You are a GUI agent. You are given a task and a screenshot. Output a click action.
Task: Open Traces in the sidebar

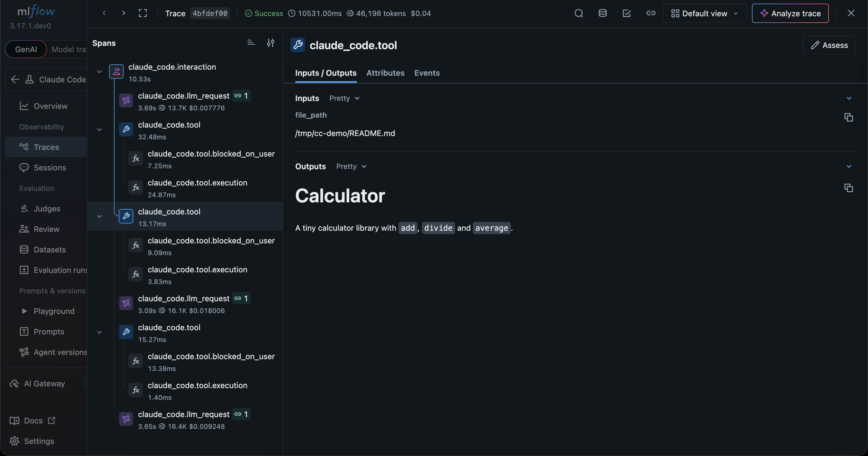(x=46, y=147)
